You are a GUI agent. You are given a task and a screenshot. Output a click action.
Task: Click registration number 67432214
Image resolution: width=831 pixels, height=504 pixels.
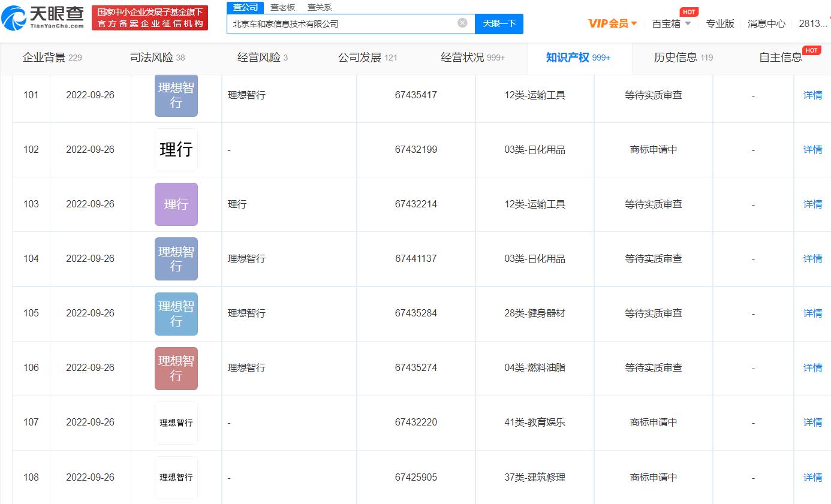416,204
